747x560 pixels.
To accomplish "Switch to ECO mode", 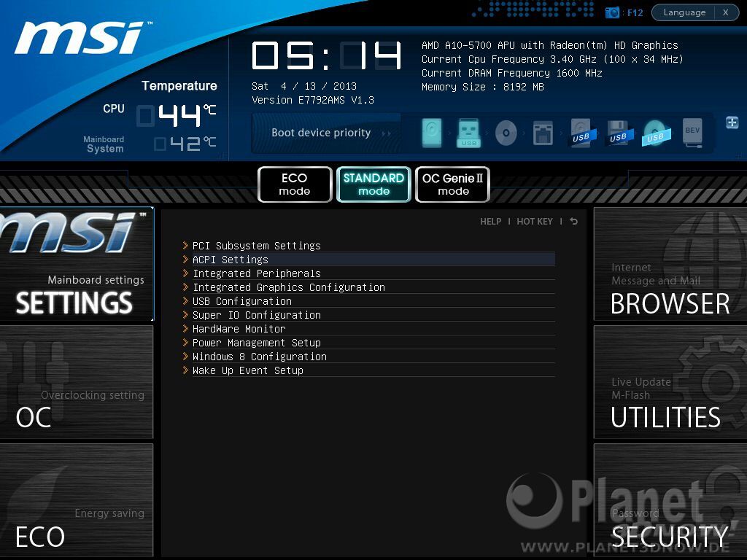I will point(295,184).
